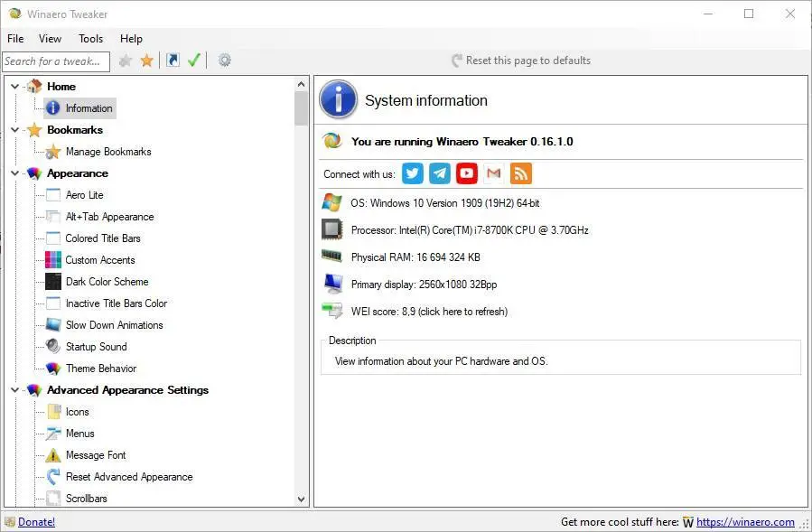This screenshot has height=532, width=812.
Task: Click the WEI score arrow icon
Action: [x=332, y=311]
